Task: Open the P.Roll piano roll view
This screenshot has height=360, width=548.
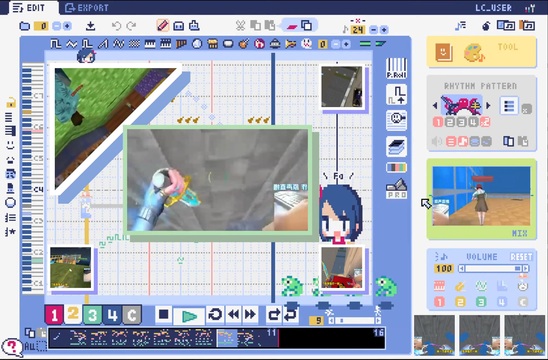Action: point(396,69)
